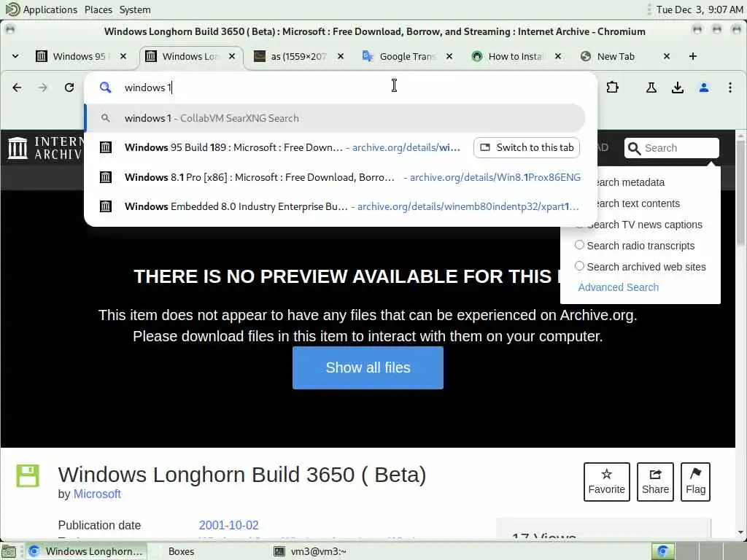
Task: Select 'windows 1 - CollabVM SearXNG Search' suggestion
Action: (335, 118)
